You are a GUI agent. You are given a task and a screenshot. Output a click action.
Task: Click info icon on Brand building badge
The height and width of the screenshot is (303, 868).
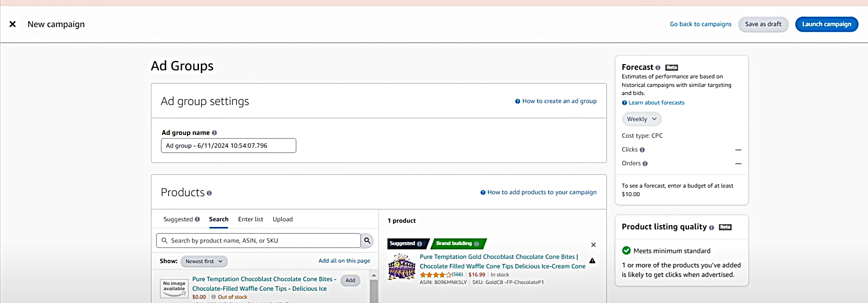(x=477, y=244)
